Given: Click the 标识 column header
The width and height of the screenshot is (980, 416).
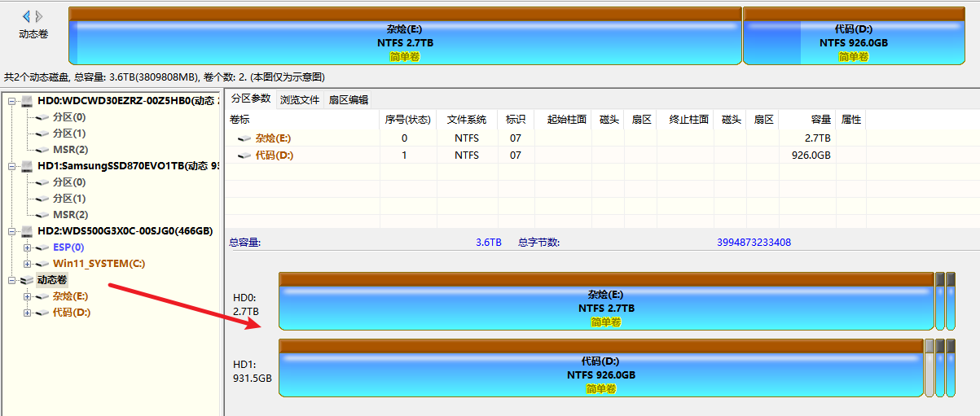Looking at the screenshot, I should 516,120.
